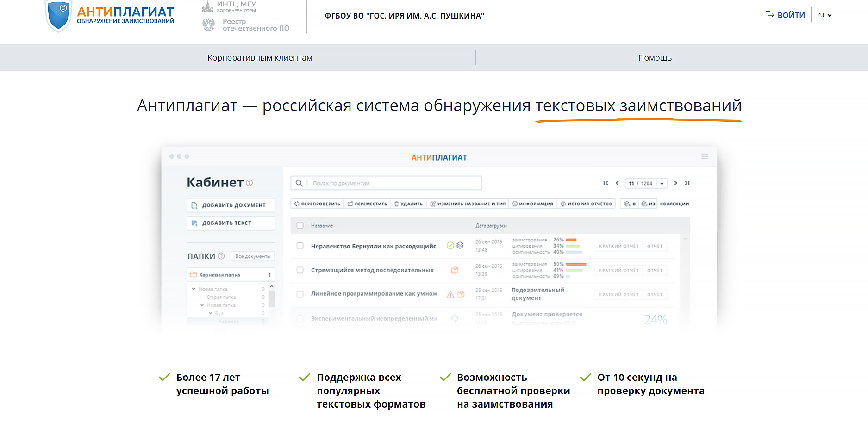Click the help question mark beside ПАПКИ
Image resolution: width=868 pixels, height=421 pixels.
221,256
